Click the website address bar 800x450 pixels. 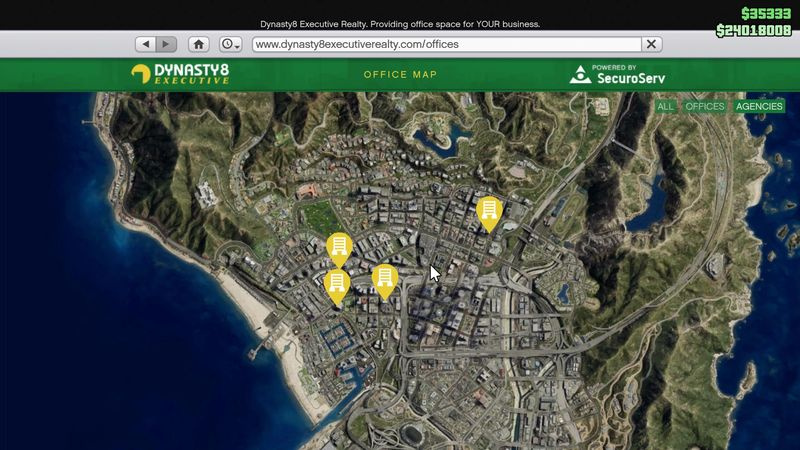pos(446,44)
